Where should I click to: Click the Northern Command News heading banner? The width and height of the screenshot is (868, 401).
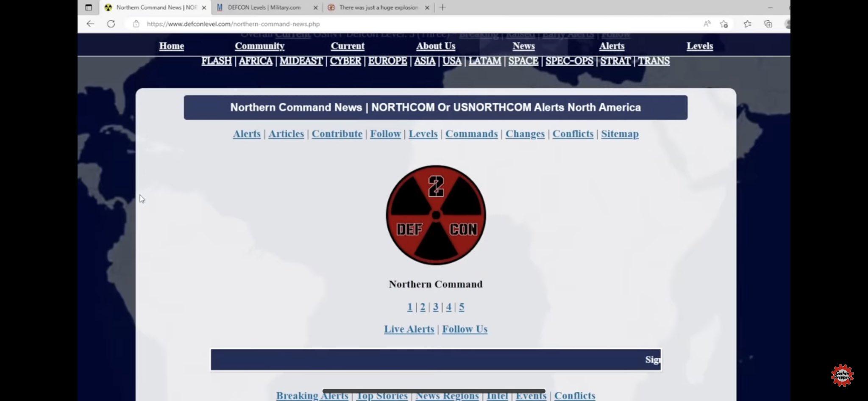tap(435, 108)
